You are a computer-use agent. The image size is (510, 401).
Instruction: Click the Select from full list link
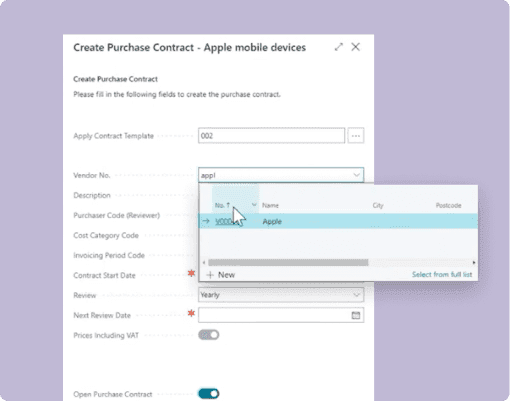(442, 275)
